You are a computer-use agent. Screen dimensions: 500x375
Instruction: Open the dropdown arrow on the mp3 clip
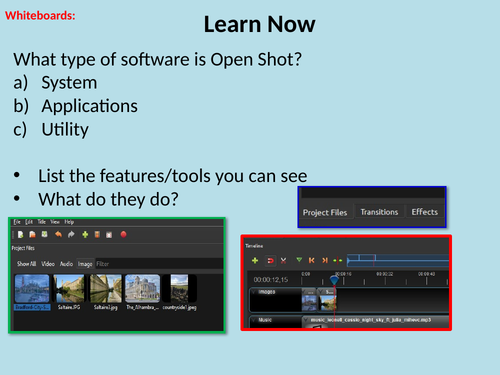[x=306, y=320]
